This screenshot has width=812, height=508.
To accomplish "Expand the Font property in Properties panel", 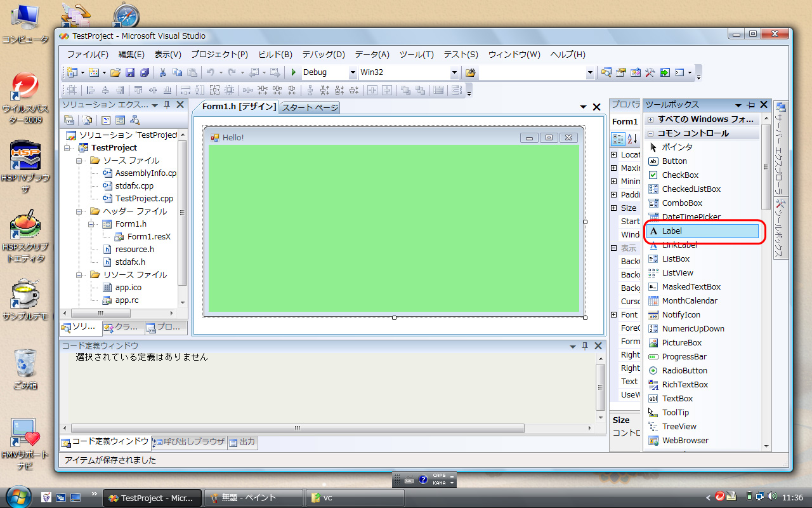I will 614,315.
